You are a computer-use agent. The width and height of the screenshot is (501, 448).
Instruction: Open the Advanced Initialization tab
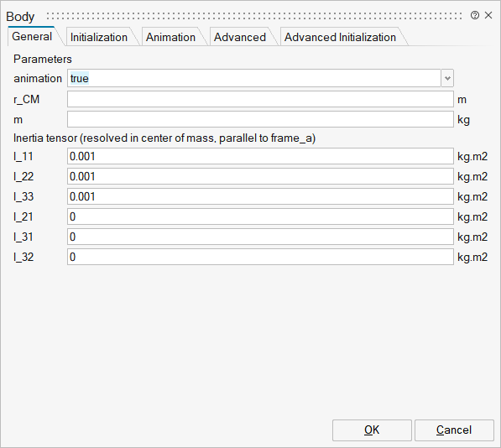[x=340, y=38]
